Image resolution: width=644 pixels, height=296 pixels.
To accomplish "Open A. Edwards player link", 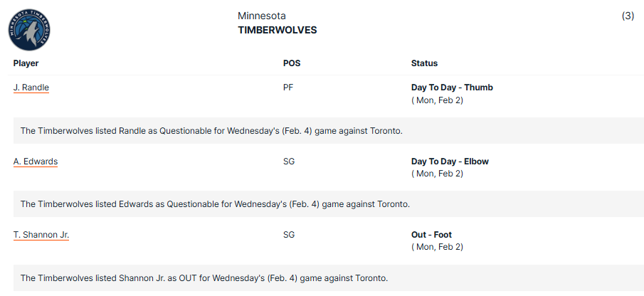I will (x=36, y=162).
